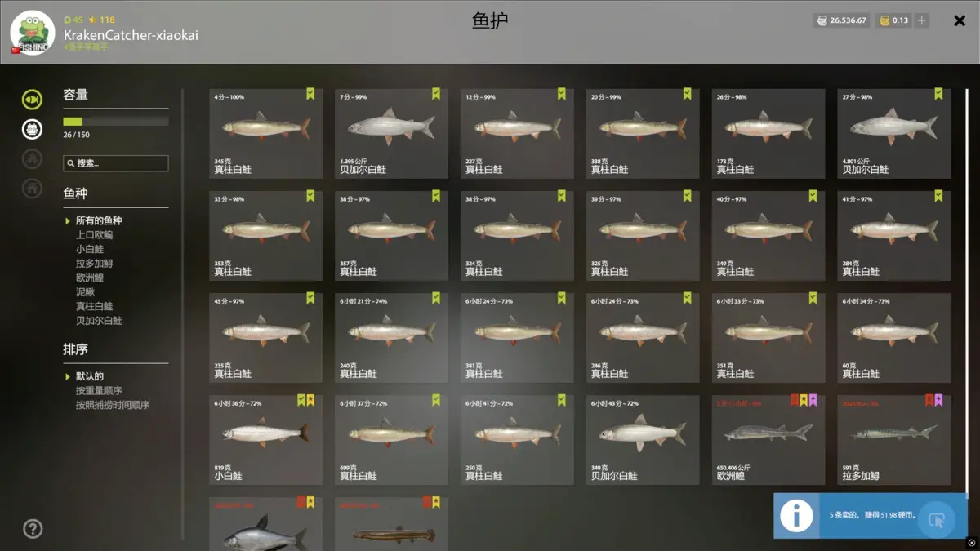
Task: Open the second white round sidebar icon
Action: click(x=32, y=129)
